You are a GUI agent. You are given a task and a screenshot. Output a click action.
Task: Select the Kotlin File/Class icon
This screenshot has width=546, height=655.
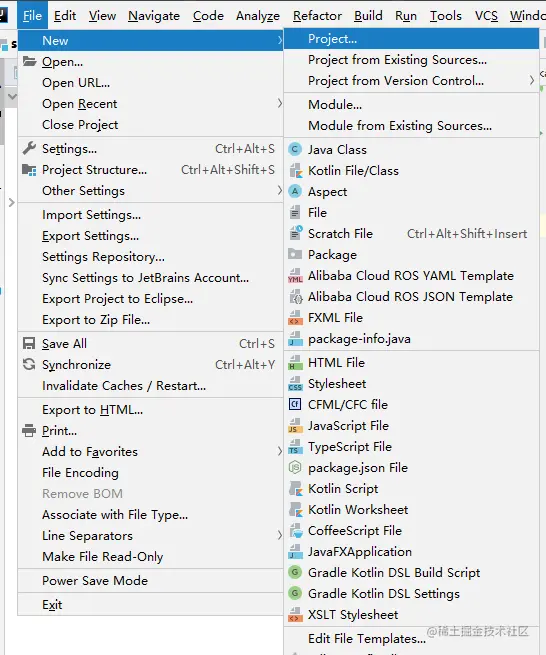click(295, 171)
